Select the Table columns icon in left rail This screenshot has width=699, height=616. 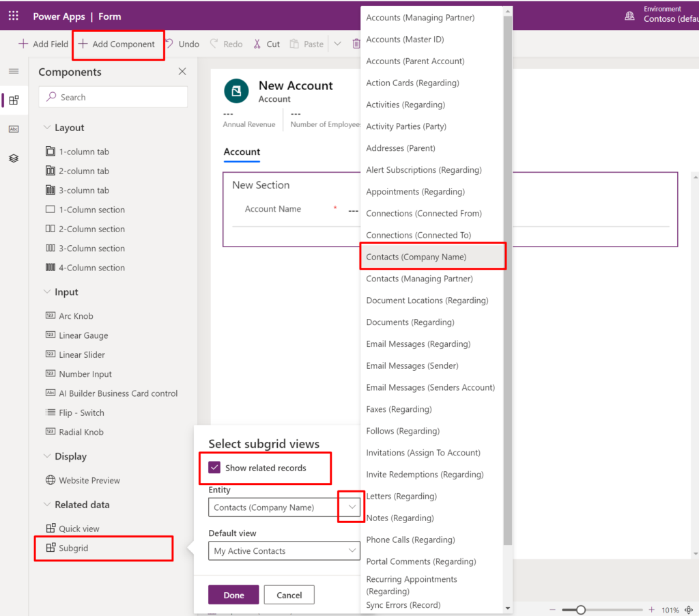coord(14,129)
